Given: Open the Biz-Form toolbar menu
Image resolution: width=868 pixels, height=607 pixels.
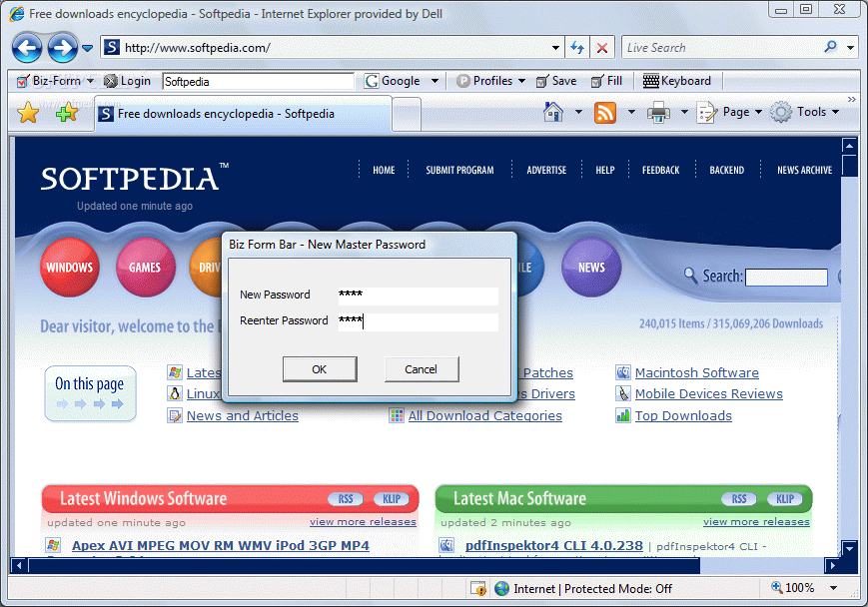Looking at the screenshot, I should click(55, 81).
